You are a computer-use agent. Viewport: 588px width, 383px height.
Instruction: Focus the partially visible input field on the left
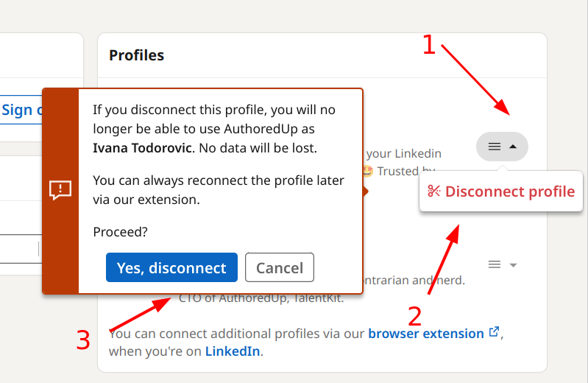(18, 249)
